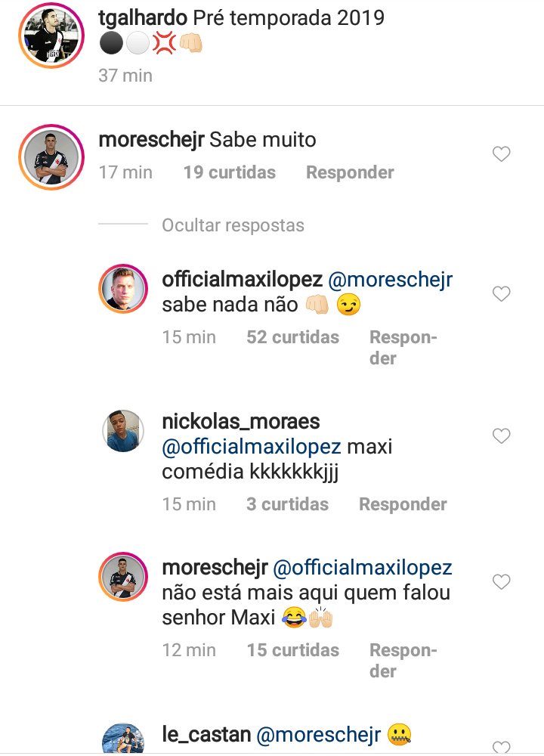The image size is (544, 756).
Task: Open the tgalhardo username link
Action: pyautogui.click(x=142, y=17)
